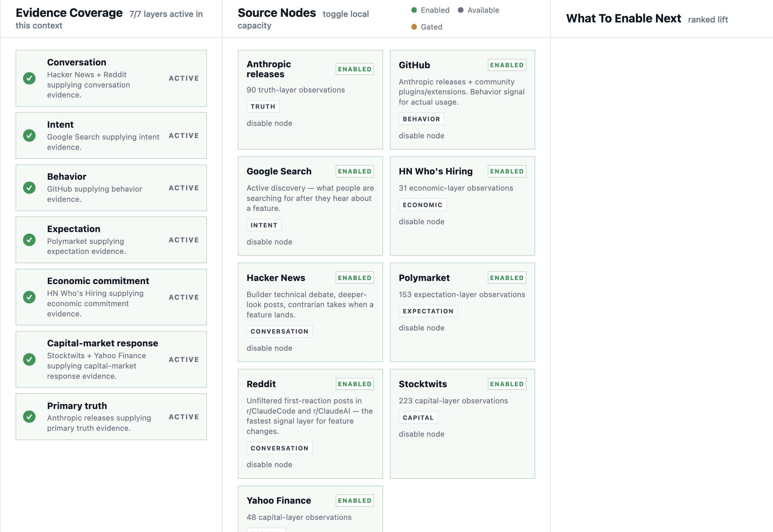Viewport: 773px width, 532px height.
Task: Click "90 truth-layer observations" text
Action: 295,90
